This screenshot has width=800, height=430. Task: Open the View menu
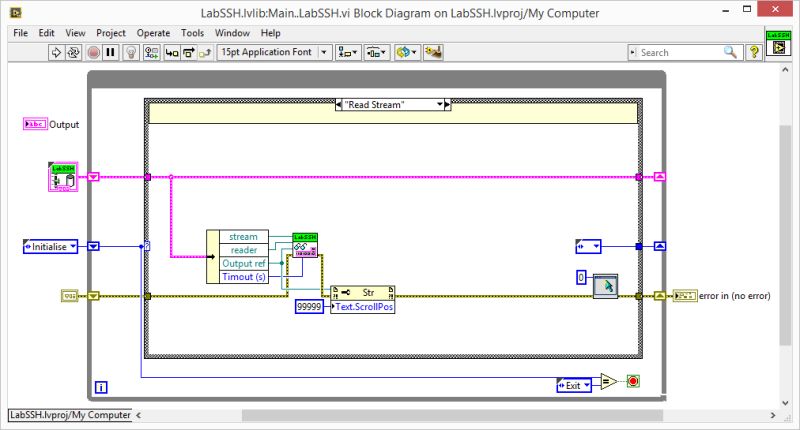[x=75, y=33]
